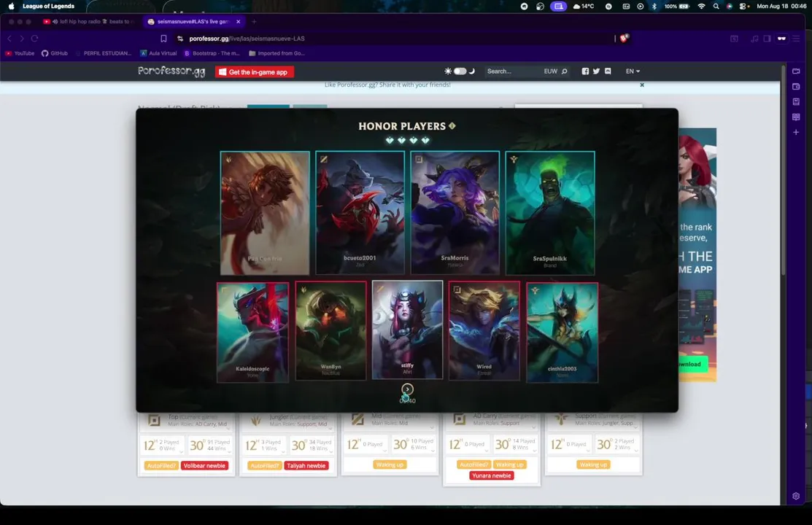The height and width of the screenshot is (525, 812).
Task: Expand the 91 Played 44 Wins stats box
Action: [210, 446]
